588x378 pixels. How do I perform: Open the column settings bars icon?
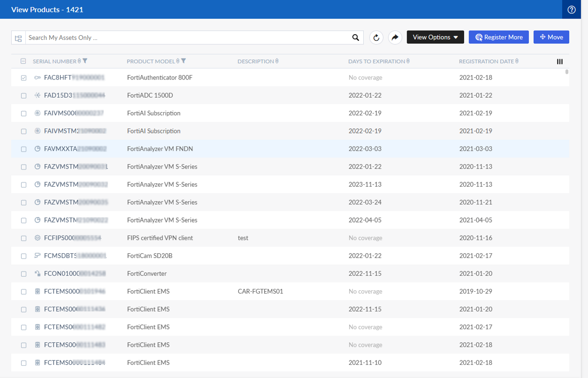point(560,61)
